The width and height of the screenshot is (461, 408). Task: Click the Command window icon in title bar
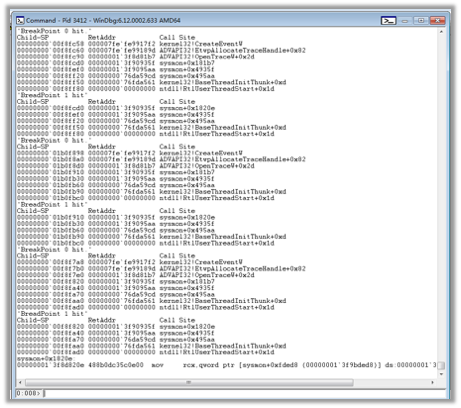coord(20,21)
